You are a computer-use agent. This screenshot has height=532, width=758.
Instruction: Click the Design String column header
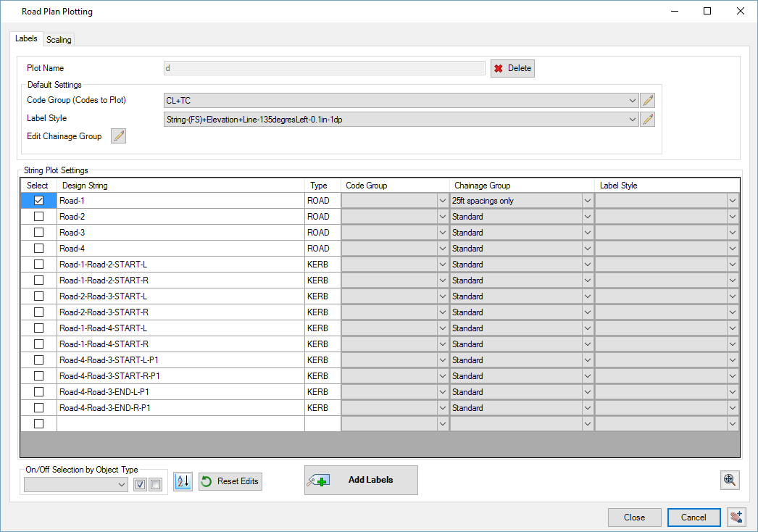point(180,186)
